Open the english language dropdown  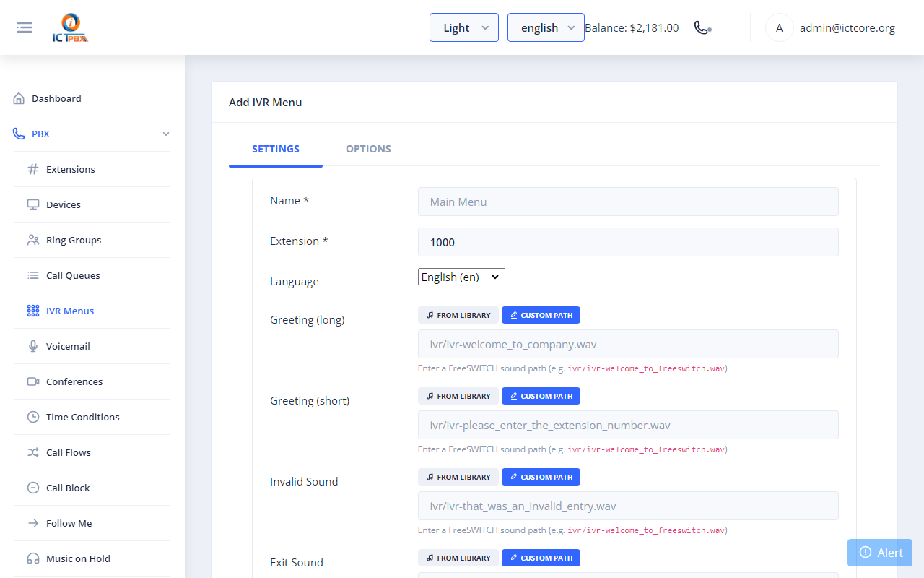pos(546,27)
